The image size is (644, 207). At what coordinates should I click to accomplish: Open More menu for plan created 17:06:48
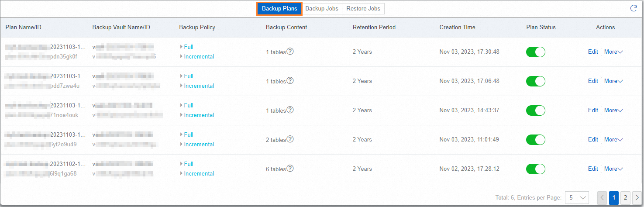click(x=613, y=81)
